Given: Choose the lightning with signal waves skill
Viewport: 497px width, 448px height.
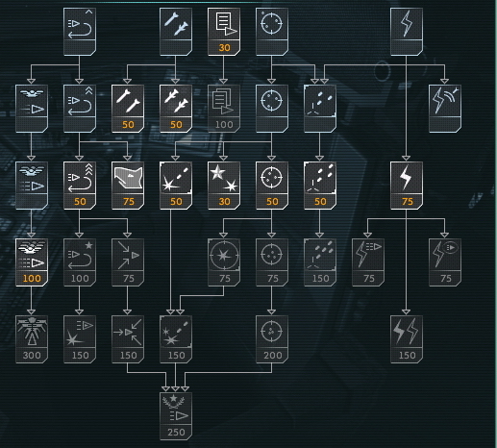Looking at the screenshot, I should (x=445, y=109).
